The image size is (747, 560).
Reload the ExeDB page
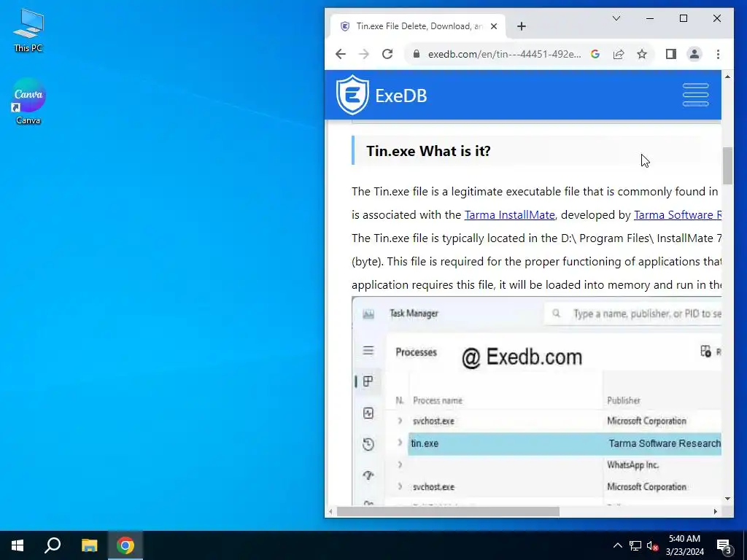387,54
